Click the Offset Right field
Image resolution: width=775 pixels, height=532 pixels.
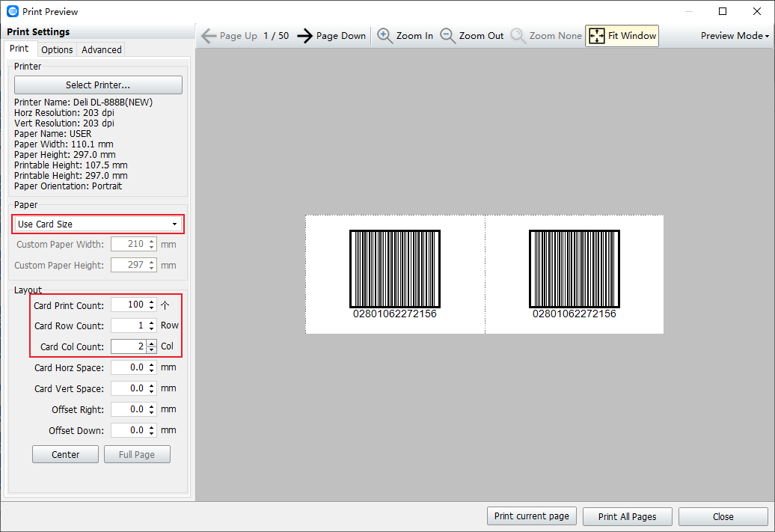click(x=129, y=409)
